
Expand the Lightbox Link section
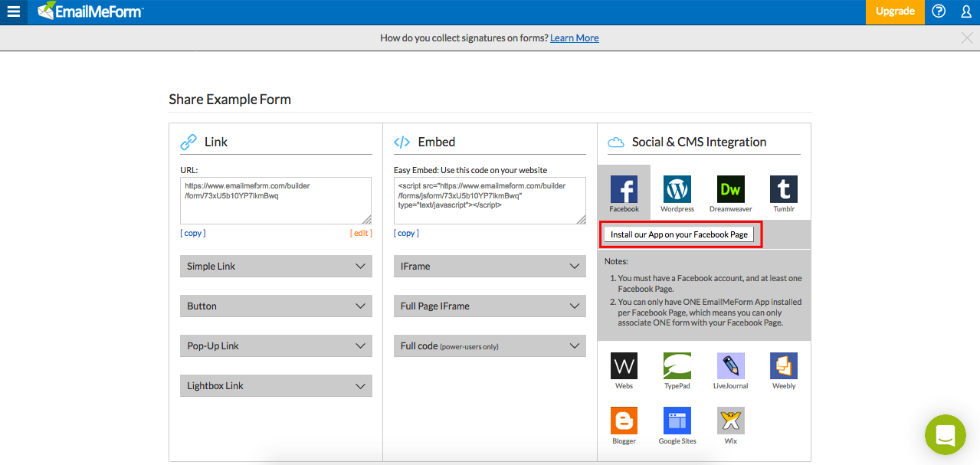(276, 386)
